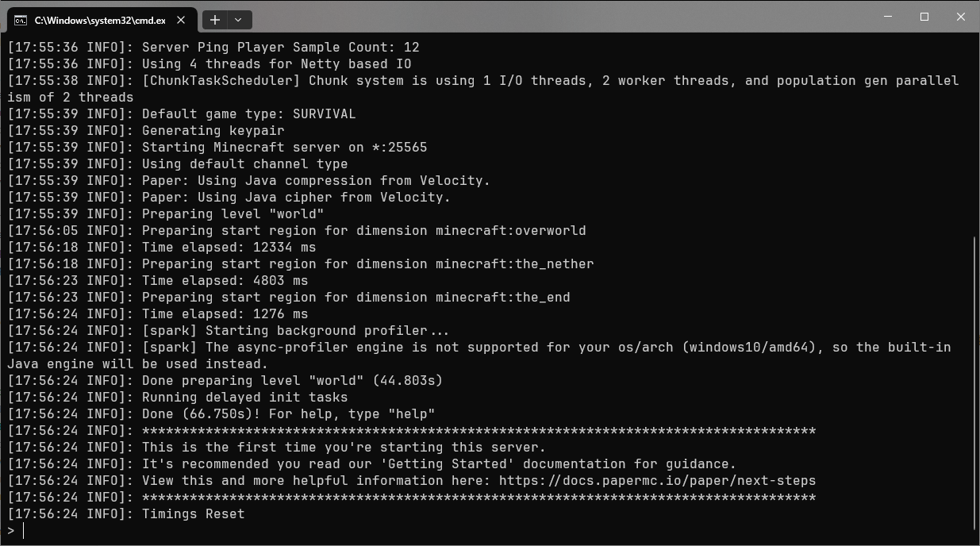The height and width of the screenshot is (546, 980).
Task: Maximize the terminal window
Action: [924, 17]
